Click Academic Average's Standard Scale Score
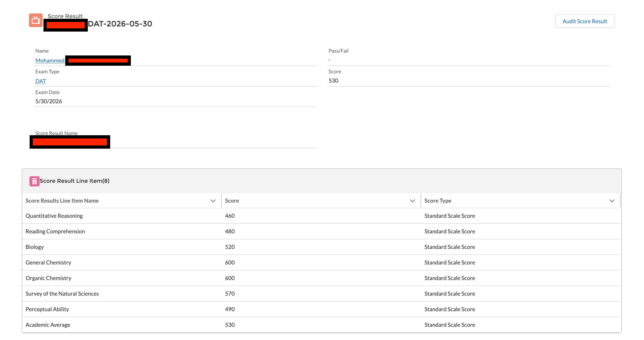This screenshot has width=644, height=340. coord(449,325)
